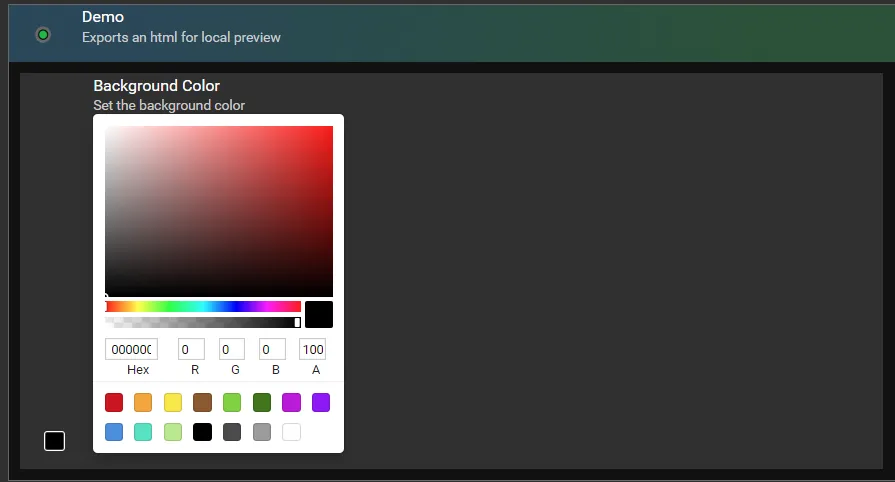Choose the yellow preset swatch

click(x=173, y=403)
